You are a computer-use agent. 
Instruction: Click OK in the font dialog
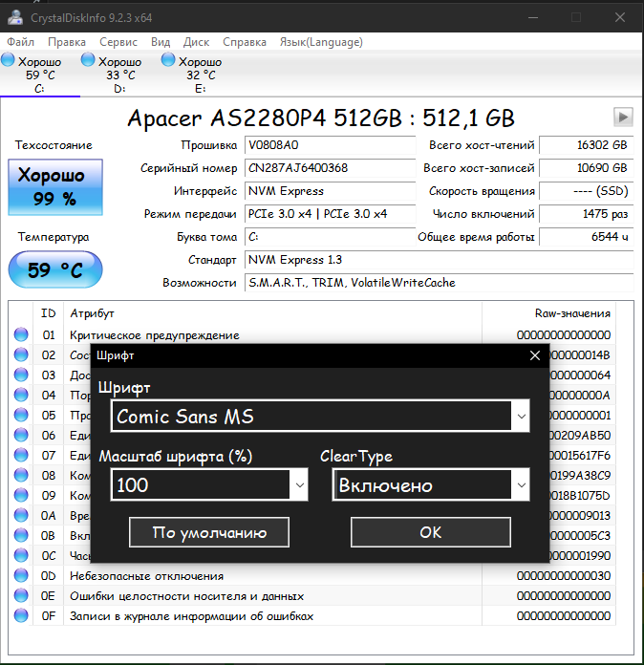click(x=431, y=532)
